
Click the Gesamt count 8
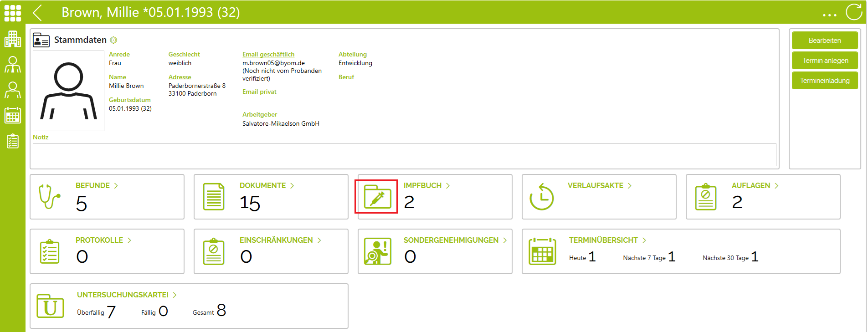pyautogui.click(x=221, y=311)
